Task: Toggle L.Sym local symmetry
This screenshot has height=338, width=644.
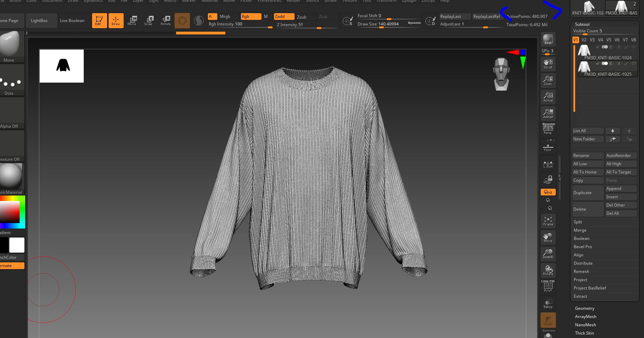Action: [x=548, y=163]
